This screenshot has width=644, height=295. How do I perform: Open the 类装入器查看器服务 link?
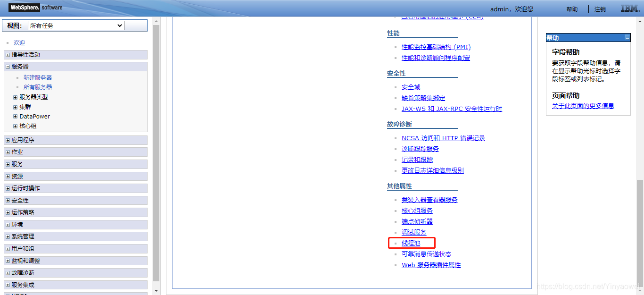[x=429, y=200]
